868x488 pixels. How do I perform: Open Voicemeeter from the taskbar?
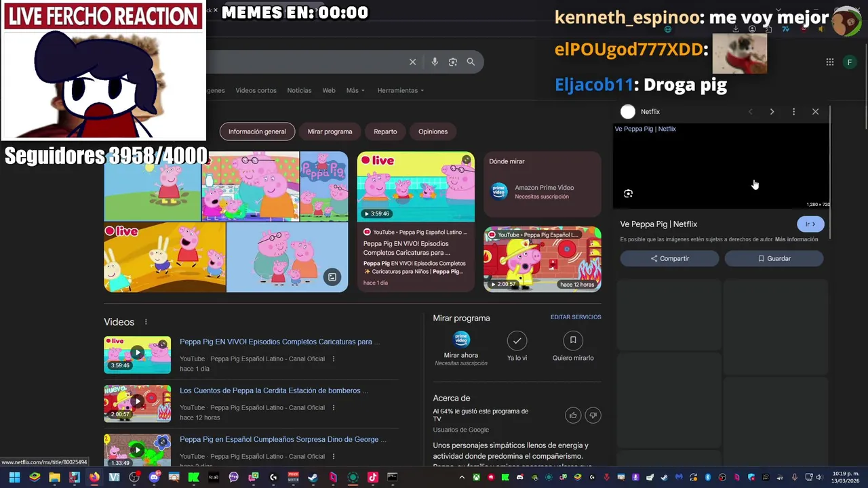tap(293, 477)
